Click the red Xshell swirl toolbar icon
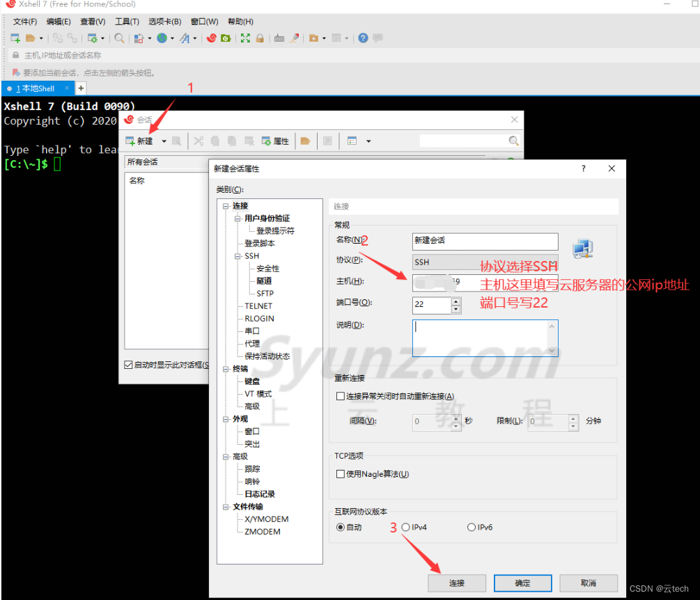The width and height of the screenshot is (700, 600). [x=212, y=38]
